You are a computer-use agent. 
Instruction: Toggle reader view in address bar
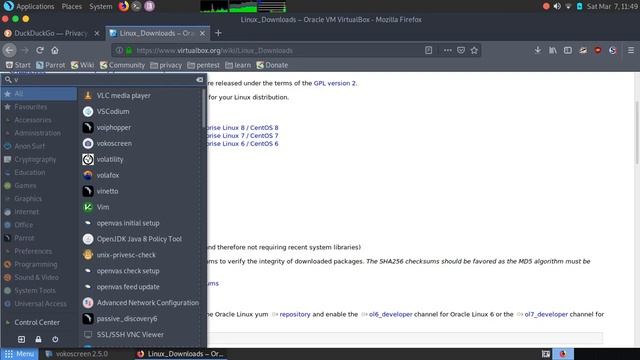tap(428, 50)
